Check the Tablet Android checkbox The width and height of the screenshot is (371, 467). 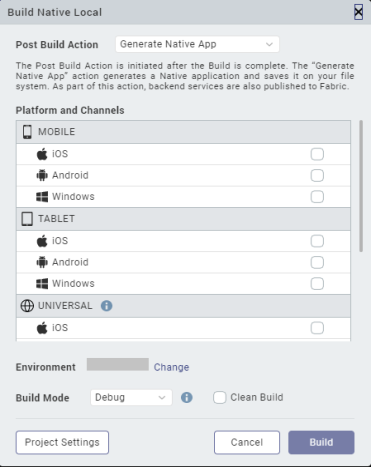317,262
